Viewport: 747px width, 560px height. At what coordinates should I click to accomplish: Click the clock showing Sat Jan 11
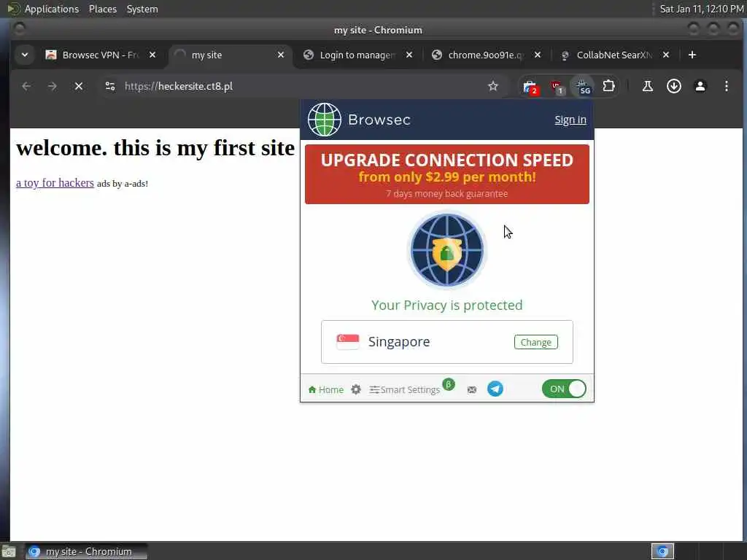(x=701, y=9)
